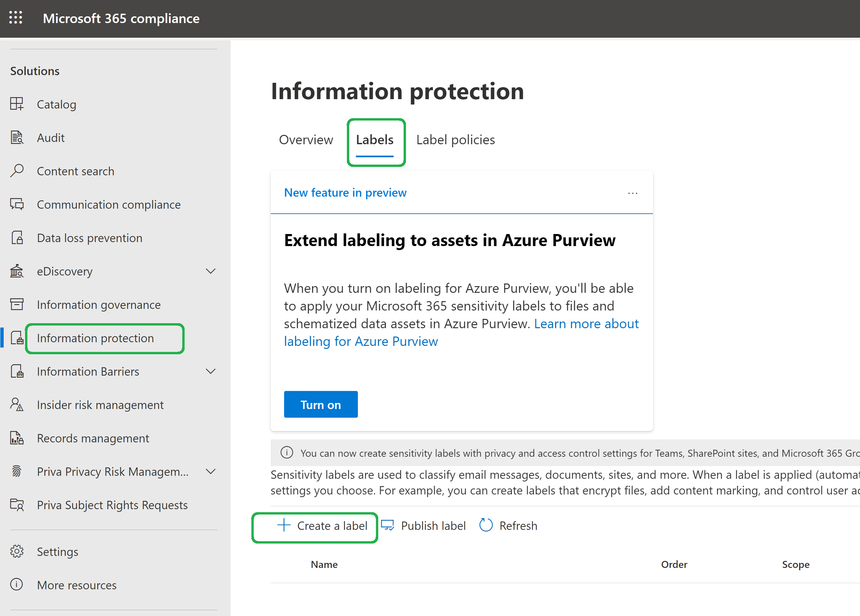Click the Refresh circular arrow icon
Image resolution: width=860 pixels, height=616 pixels.
486,525
